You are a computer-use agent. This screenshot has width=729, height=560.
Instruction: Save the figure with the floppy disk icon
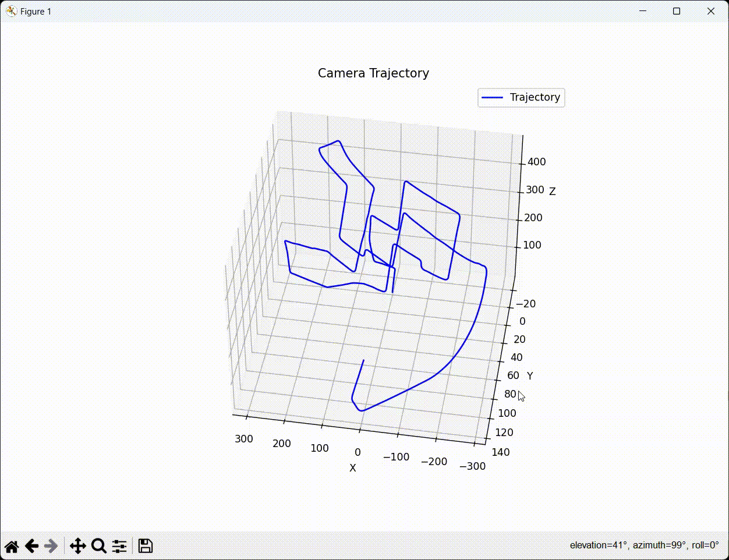click(146, 546)
